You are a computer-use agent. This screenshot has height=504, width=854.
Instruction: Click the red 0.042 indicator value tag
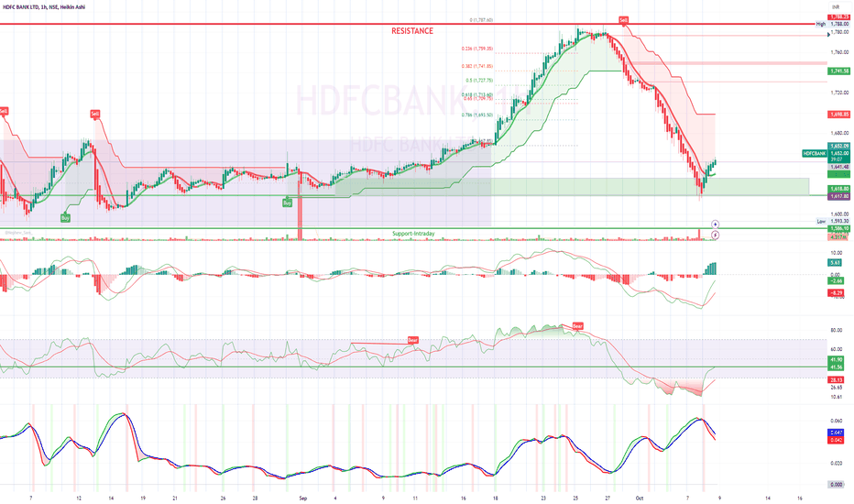(x=836, y=440)
